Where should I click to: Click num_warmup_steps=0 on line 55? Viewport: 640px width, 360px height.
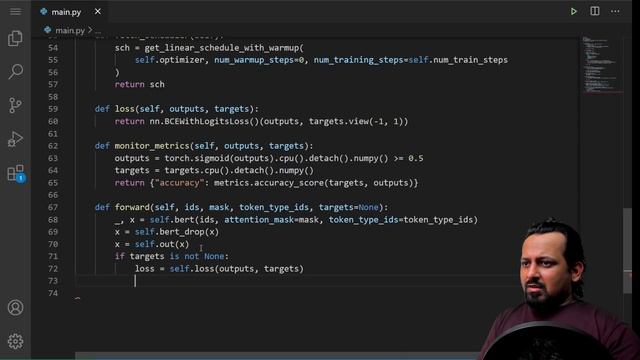pyautogui.click(x=259, y=60)
